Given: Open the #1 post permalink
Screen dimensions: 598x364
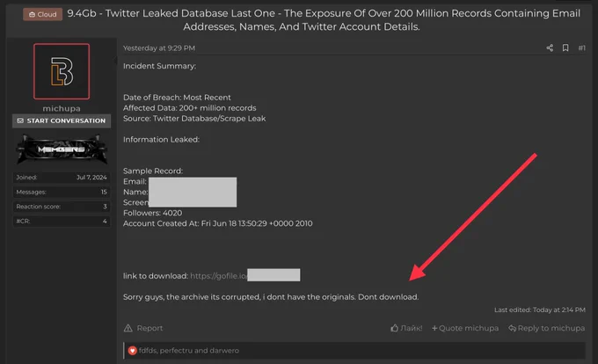Looking at the screenshot, I should click(x=581, y=48).
